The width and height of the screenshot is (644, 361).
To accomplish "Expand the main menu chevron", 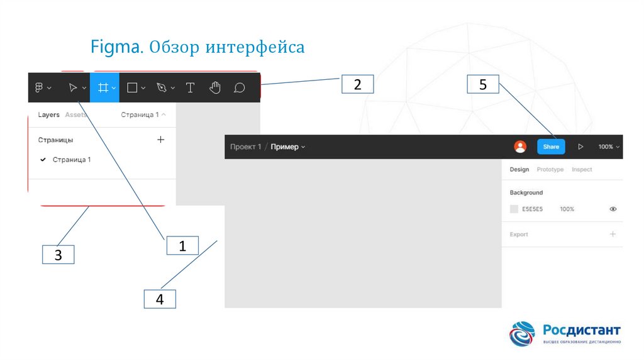I will 49,88.
